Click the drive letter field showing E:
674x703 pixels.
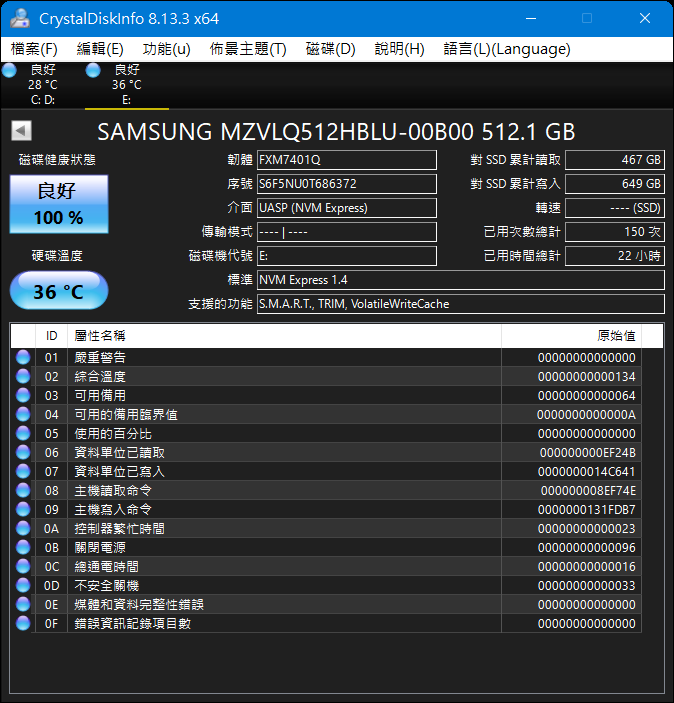347,256
